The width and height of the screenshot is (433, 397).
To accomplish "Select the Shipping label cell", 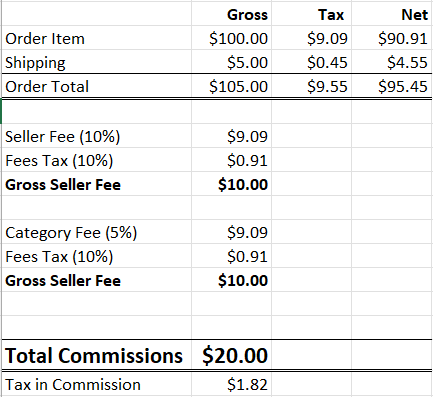I will (97, 62).
